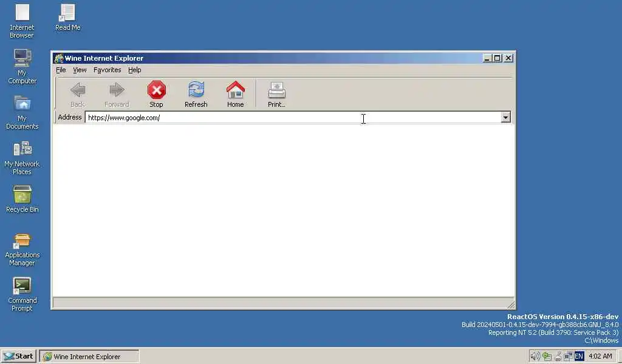Click the volume speaker tray icon
The image size is (622, 364).
(535, 356)
